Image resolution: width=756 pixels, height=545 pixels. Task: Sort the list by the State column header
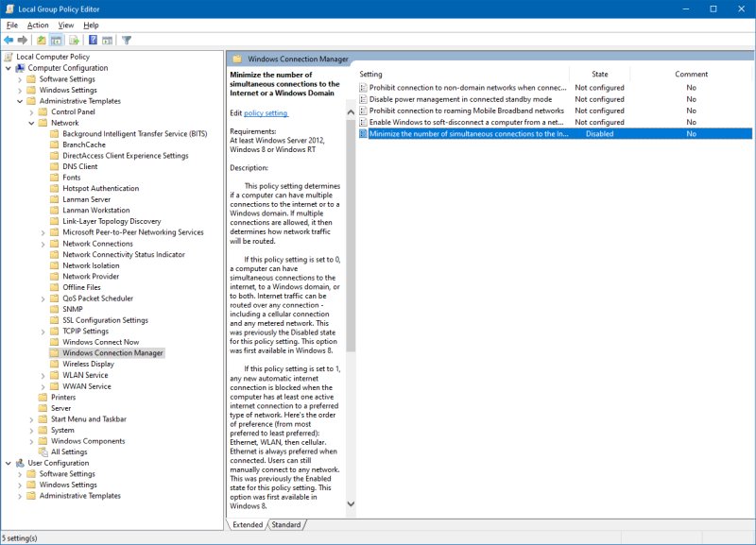[600, 74]
